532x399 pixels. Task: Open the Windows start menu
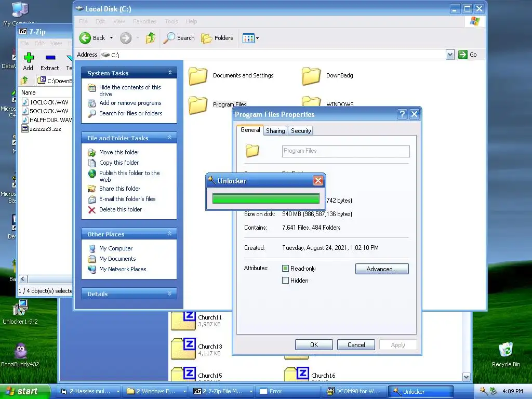[x=24, y=391]
